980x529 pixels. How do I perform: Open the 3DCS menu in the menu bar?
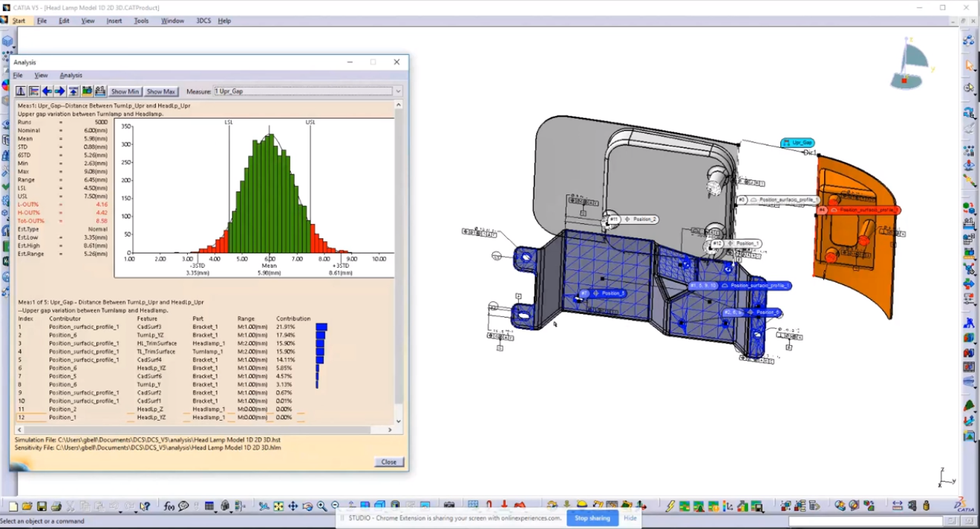[x=202, y=20]
